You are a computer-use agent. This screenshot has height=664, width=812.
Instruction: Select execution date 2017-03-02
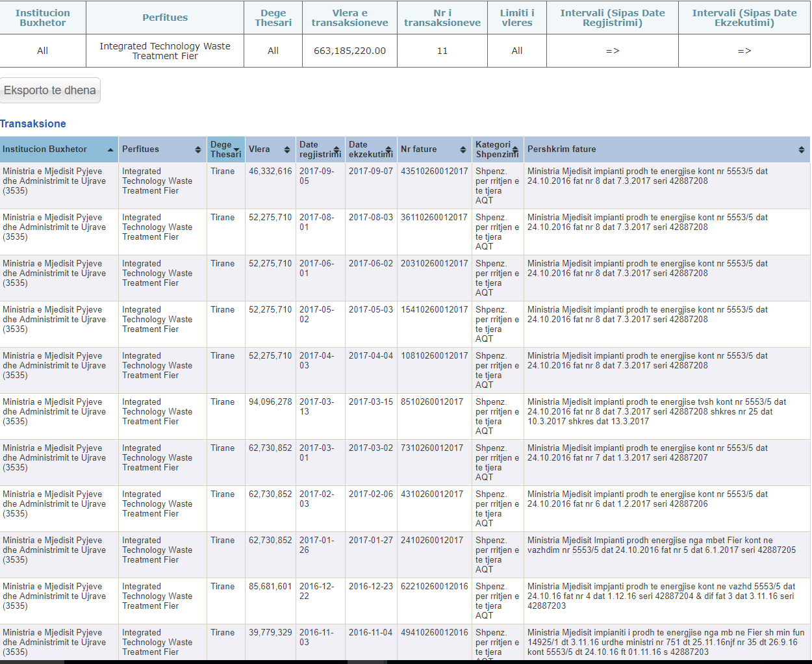tap(371, 448)
